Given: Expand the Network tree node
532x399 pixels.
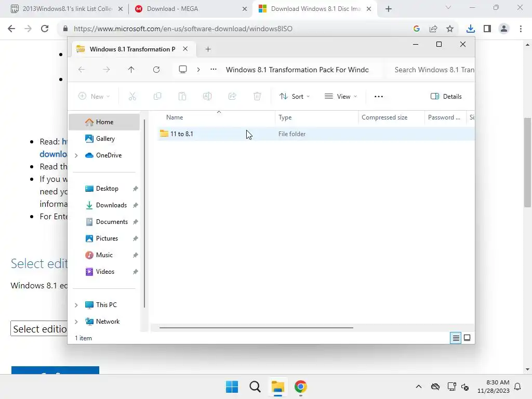Looking at the screenshot, I should (x=76, y=322).
